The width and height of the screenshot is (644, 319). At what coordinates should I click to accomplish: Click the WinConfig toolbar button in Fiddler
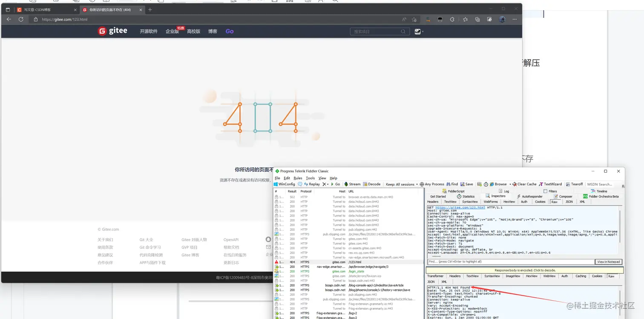click(x=285, y=184)
